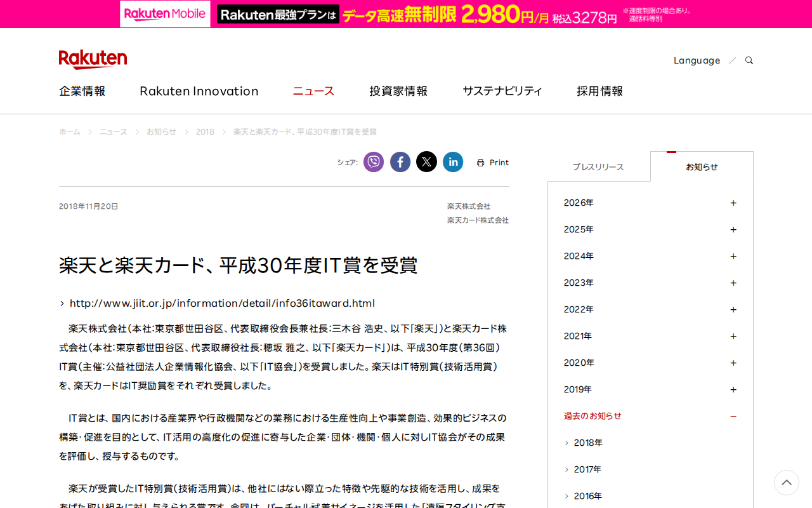
Task: Open the 2016年 past notices link
Action: point(588,496)
